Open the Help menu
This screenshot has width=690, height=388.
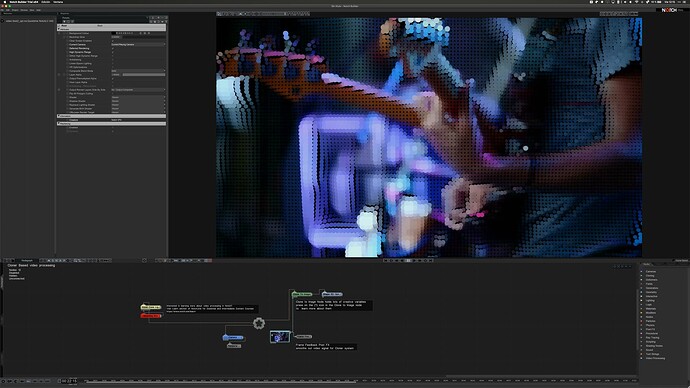tap(38, 10)
